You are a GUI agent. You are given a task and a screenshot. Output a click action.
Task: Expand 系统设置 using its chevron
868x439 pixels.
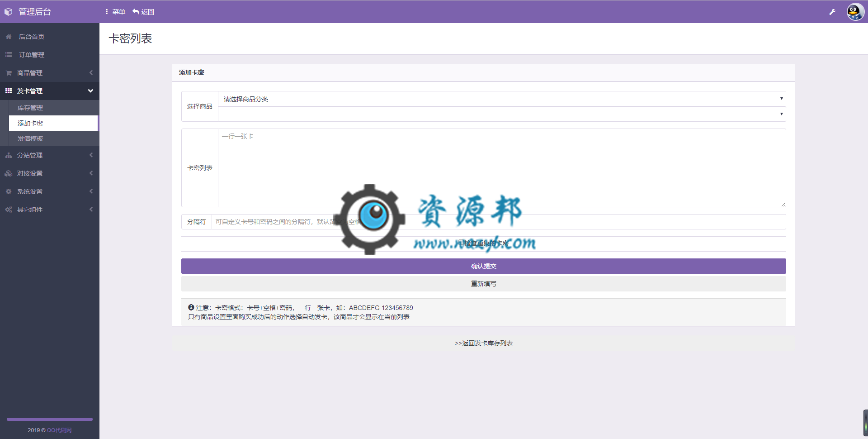pyautogui.click(x=91, y=191)
